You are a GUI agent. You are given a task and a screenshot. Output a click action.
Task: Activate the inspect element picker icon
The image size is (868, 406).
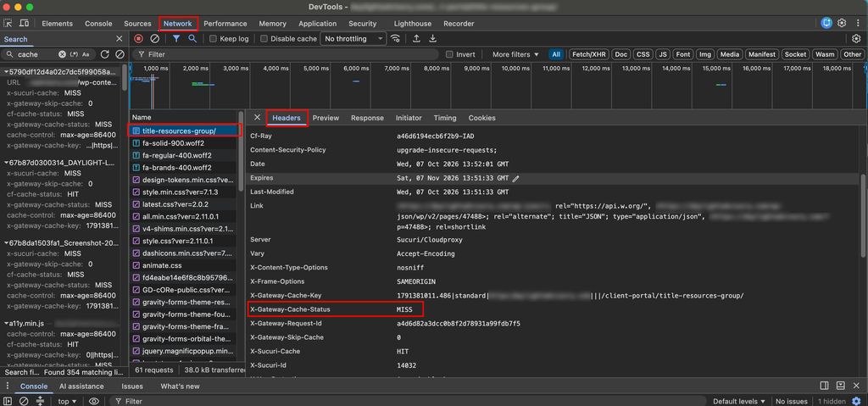(8, 23)
